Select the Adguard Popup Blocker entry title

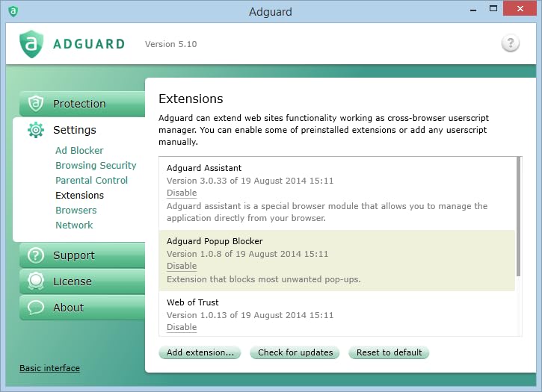pyautogui.click(x=215, y=241)
